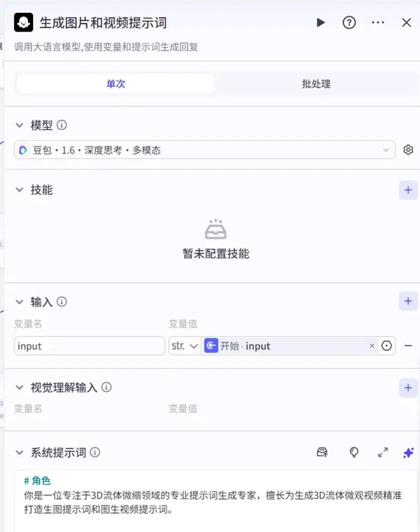Show info tooltip next to 模型

pos(62,125)
